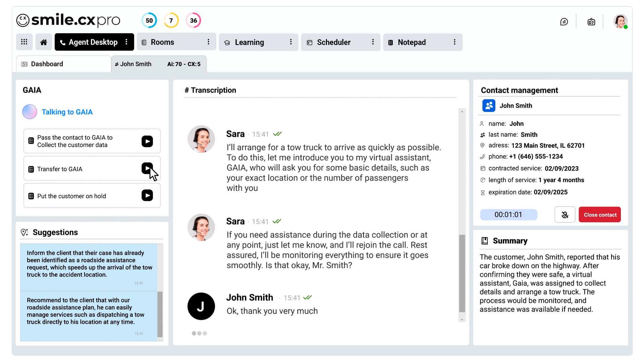644x362 pixels.
Task: Run 'Transfer to GAIA' play button
Action: tap(147, 168)
